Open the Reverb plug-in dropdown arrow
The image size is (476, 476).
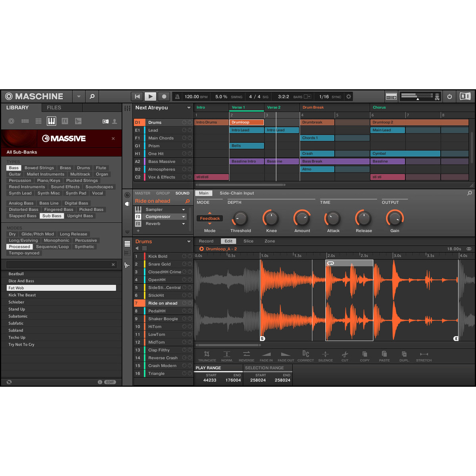[183, 224]
